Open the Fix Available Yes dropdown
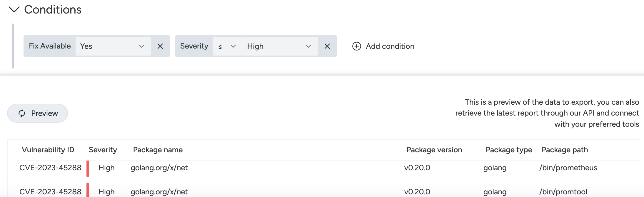 click(x=113, y=46)
